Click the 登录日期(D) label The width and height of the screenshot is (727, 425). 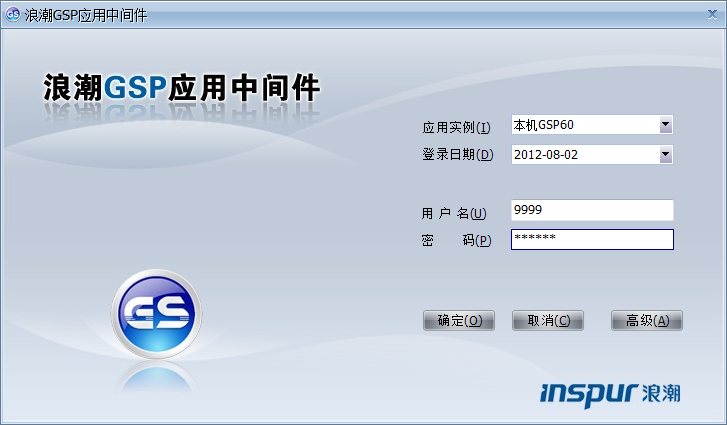tap(458, 154)
